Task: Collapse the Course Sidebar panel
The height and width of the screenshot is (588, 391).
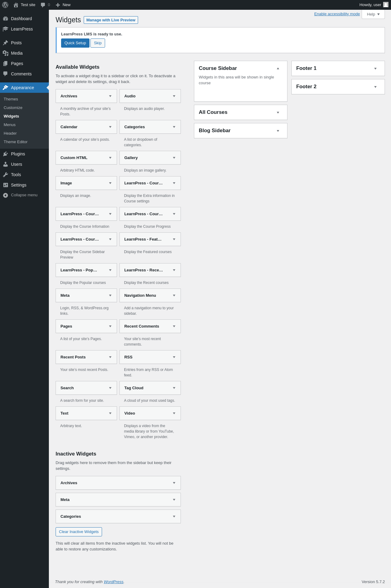Action: (x=278, y=68)
